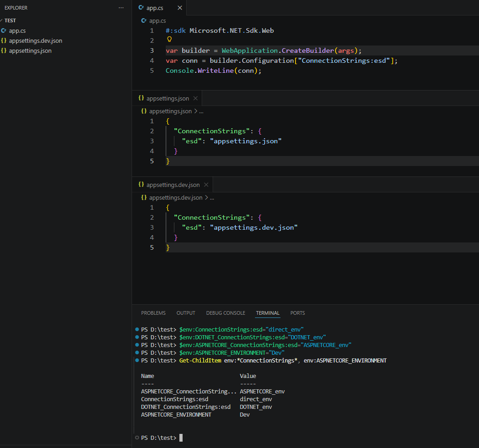Click the terminal prompt input line

pyautogui.click(x=306, y=438)
